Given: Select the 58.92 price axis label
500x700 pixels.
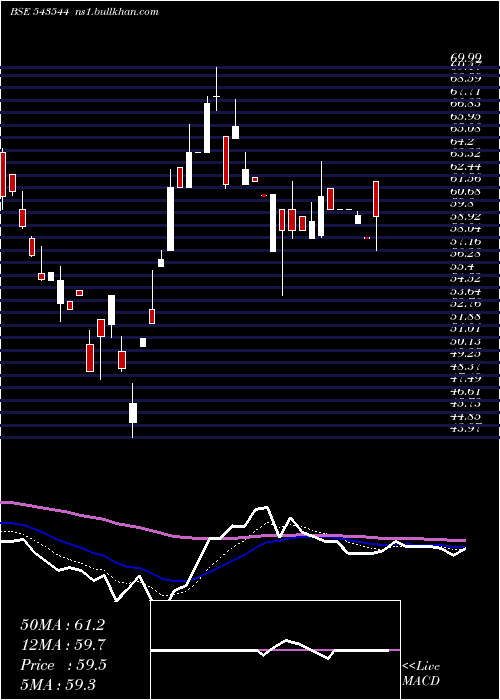Looking at the screenshot, I should point(466,217).
